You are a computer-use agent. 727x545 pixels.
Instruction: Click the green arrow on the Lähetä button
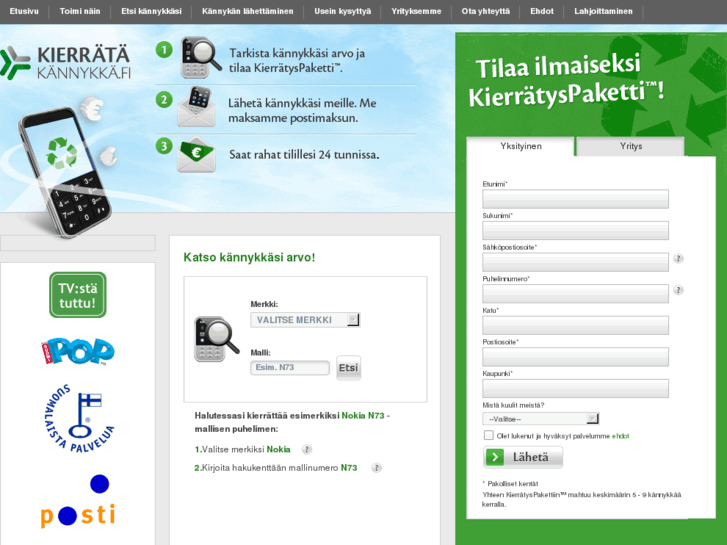[x=495, y=457]
